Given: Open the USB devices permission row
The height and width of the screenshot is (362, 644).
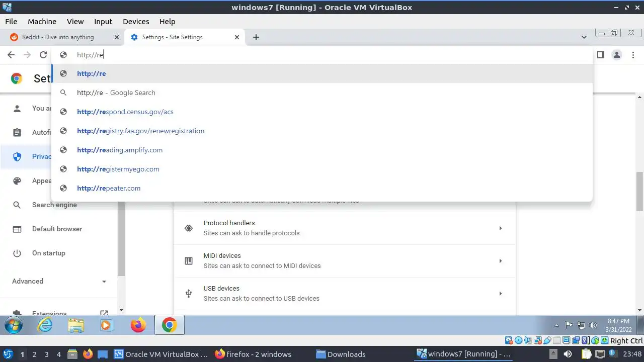Looking at the screenshot, I should pyautogui.click(x=345, y=294).
